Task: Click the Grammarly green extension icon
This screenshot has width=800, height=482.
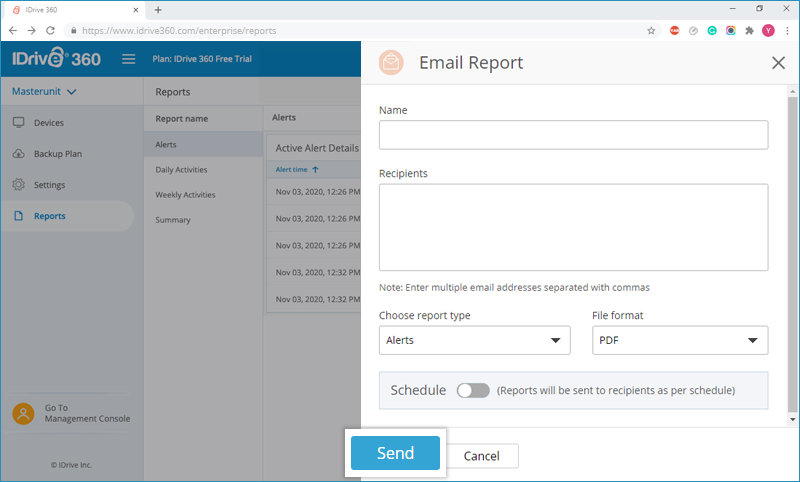Action: coord(712,31)
